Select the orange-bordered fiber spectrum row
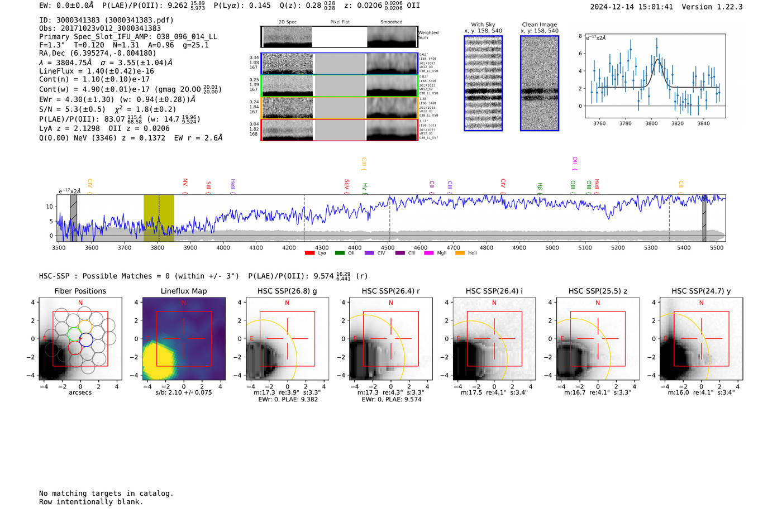This screenshot has width=782, height=532. click(x=339, y=108)
